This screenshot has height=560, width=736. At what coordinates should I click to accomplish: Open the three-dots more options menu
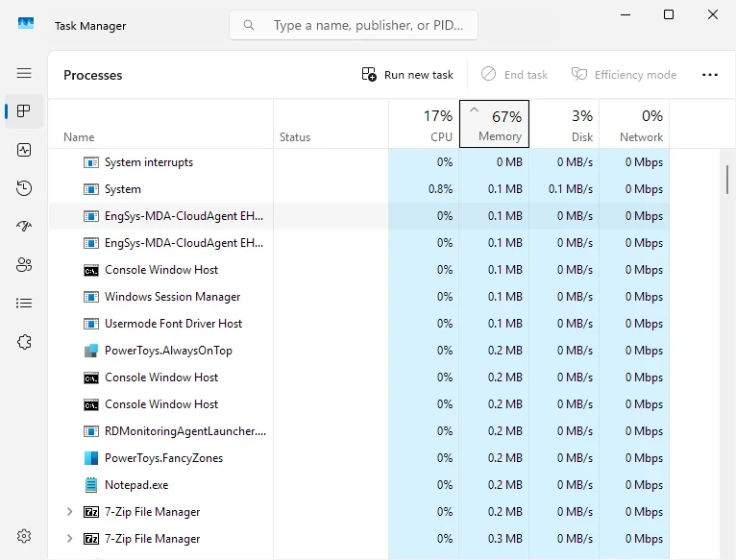coord(710,75)
